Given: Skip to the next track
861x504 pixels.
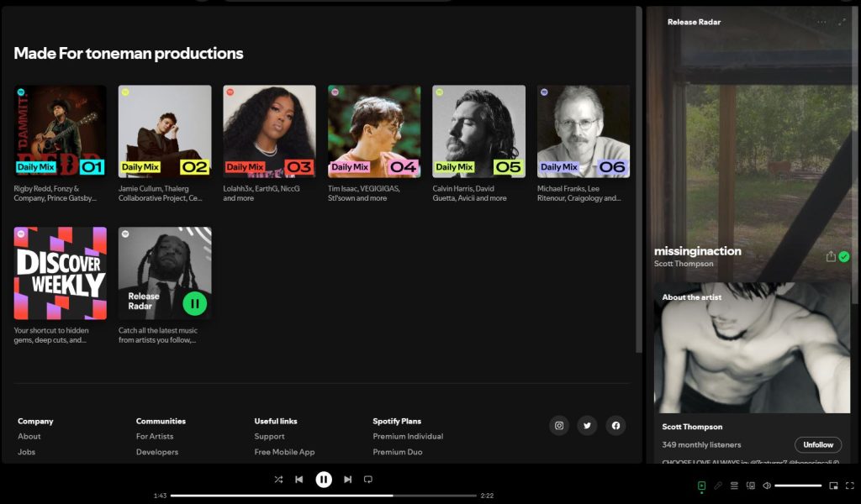Looking at the screenshot, I should pyautogui.click(x=347, y=480).
